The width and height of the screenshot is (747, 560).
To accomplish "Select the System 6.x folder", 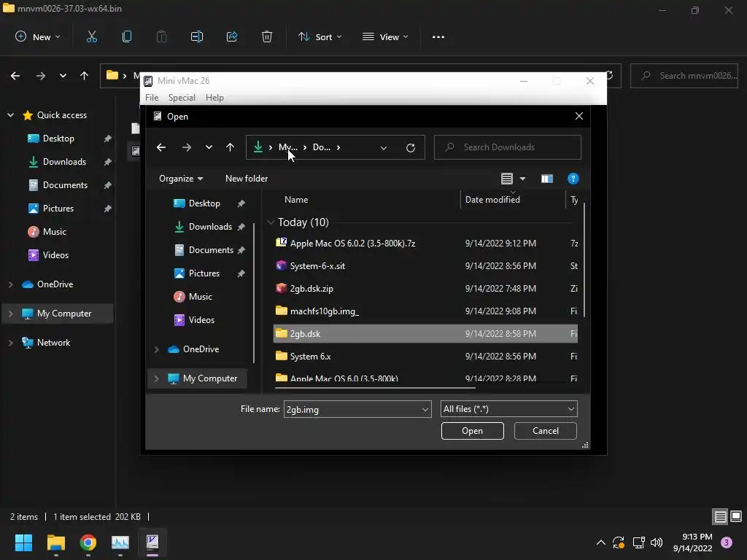I will tap(425, 356).
